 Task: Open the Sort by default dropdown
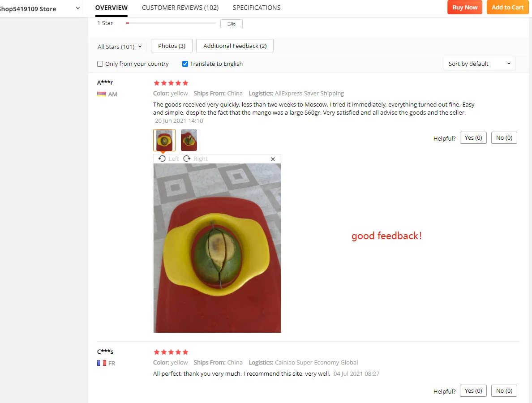pos(480,64)
